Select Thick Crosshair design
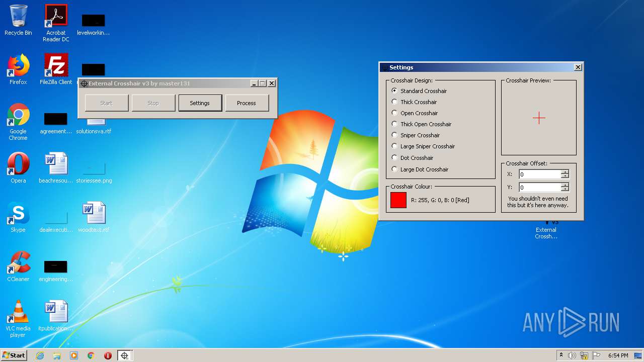The width and height of the screenshot is (644, 362). pyautogui.click(x=414, y=102)
